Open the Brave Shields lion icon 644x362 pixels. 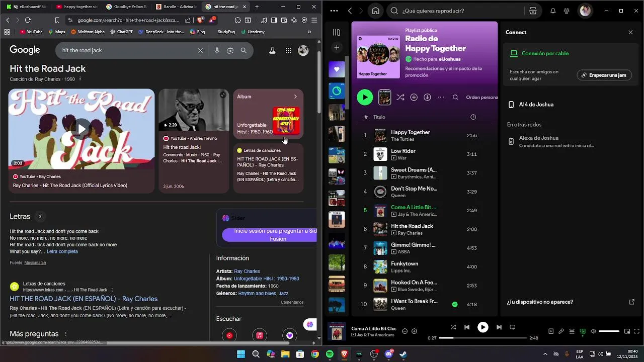[201, 20]
